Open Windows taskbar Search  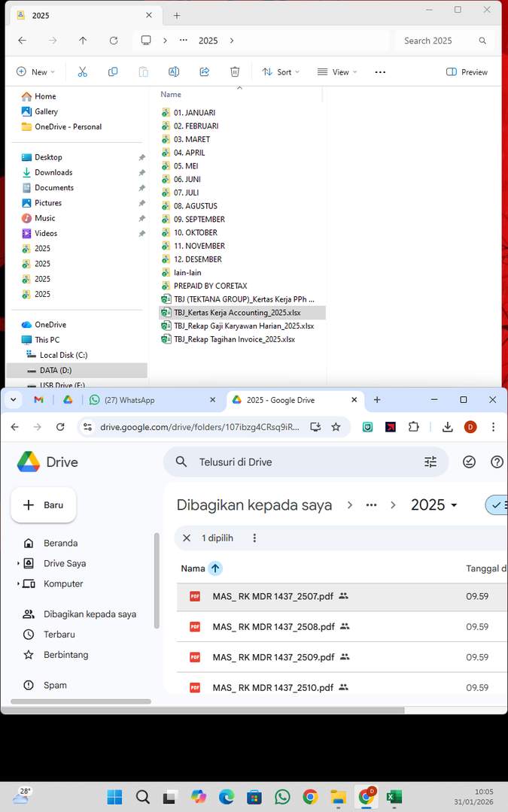tap(142, 796)
